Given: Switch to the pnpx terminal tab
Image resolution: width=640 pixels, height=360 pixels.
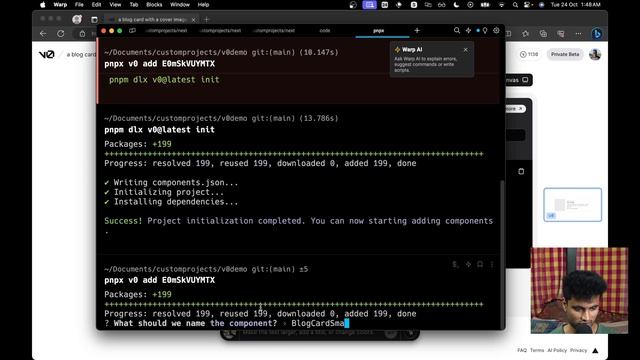Looking at the screenshot, I should (379, 31).
